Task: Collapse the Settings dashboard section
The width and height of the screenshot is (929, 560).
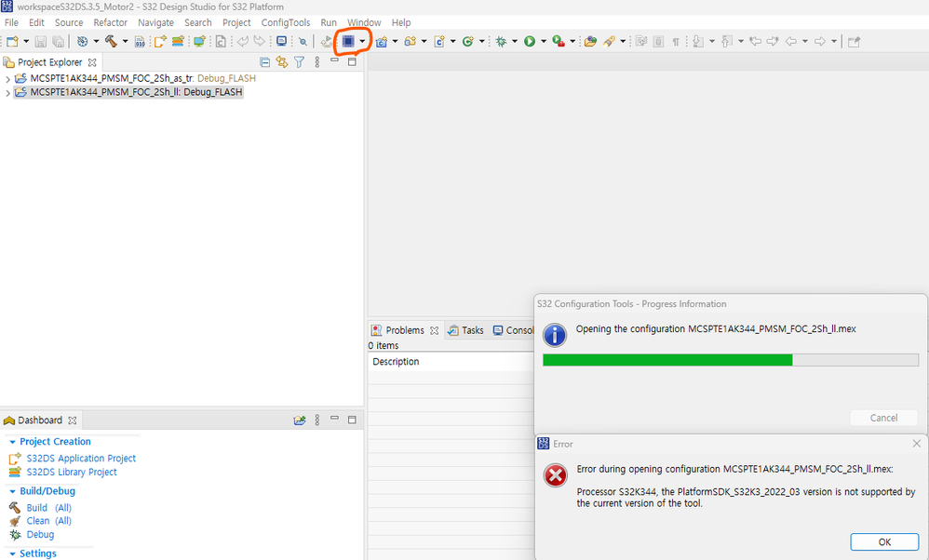Action: [12, 554]
